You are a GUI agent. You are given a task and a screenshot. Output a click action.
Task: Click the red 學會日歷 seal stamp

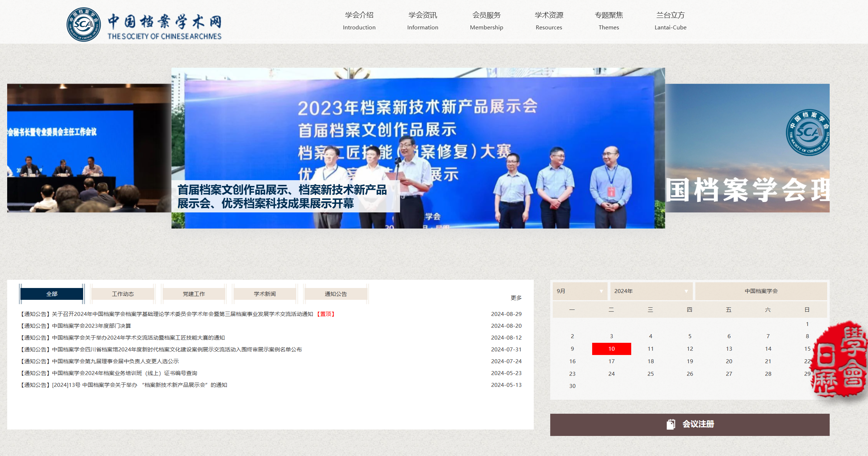tap(838, 359)
